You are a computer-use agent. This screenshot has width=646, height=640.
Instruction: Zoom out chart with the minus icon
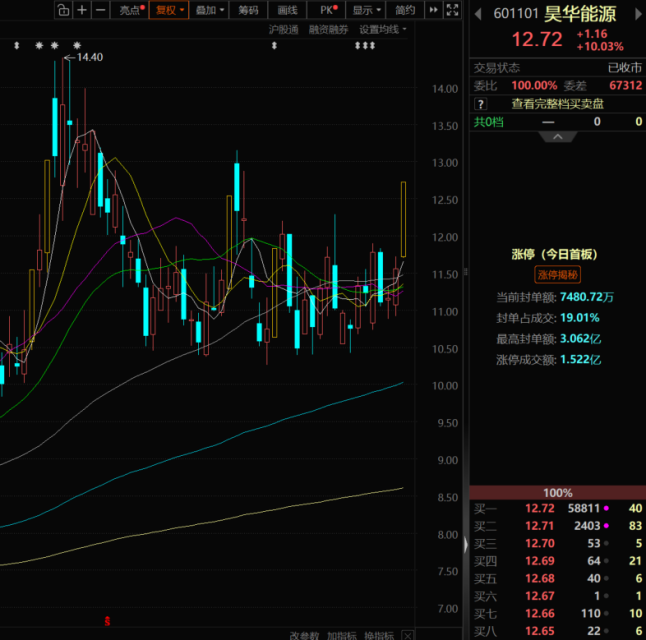(x=101, y=10)
